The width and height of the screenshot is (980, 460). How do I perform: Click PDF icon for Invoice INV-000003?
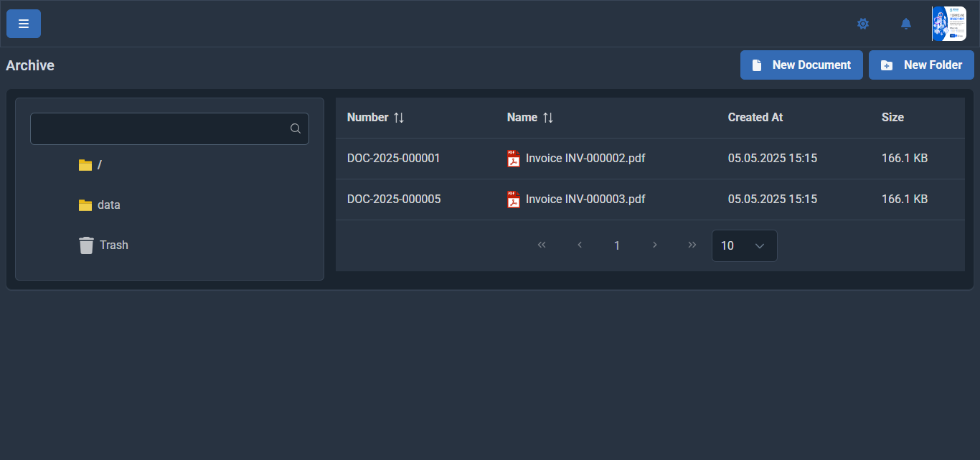[x=514, y=200]
